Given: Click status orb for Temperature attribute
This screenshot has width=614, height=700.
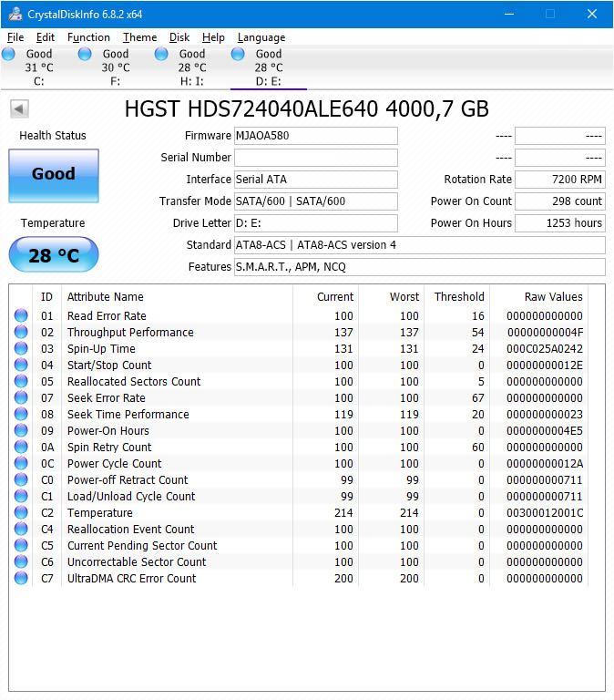Looking at the screenshot, I should pyautogui.click(x=21, y=512).
